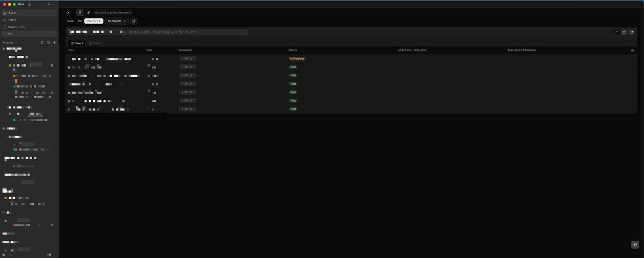Viewport: 644px width, 258px height.
Task: Click the SUB-ISSUES PROGRESS column header
Action: pos(522,50)
